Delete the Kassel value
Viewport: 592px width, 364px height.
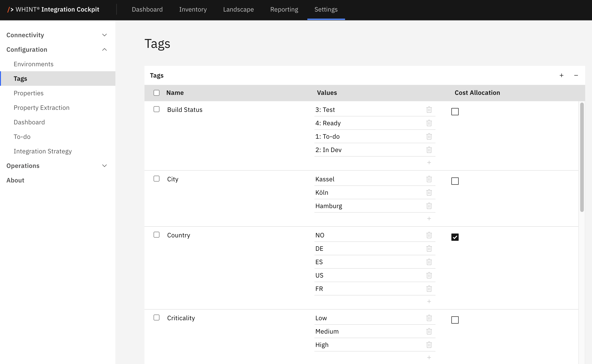click(x=429, y=179)
